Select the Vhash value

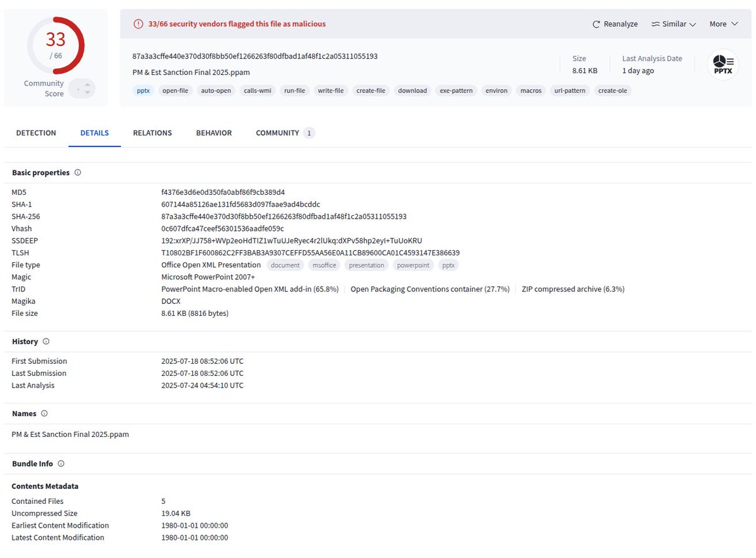222,229
